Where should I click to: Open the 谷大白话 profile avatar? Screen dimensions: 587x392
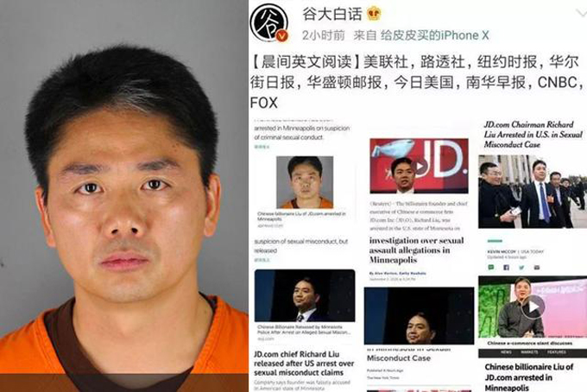[268, 22]
